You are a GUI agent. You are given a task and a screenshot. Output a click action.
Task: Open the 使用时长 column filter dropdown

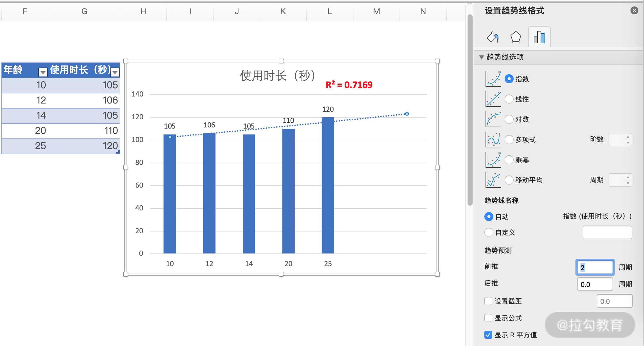(115, 72)
